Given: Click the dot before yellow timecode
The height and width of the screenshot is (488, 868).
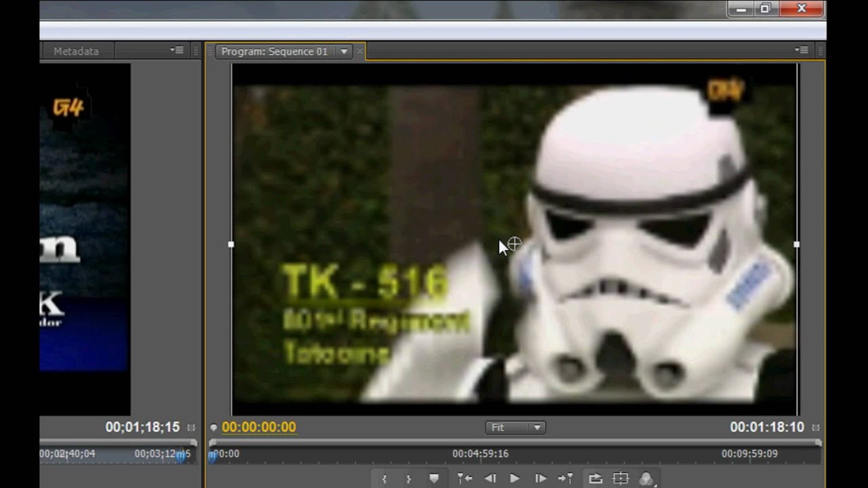Looking at the screenshot, I should click(214, 427).
